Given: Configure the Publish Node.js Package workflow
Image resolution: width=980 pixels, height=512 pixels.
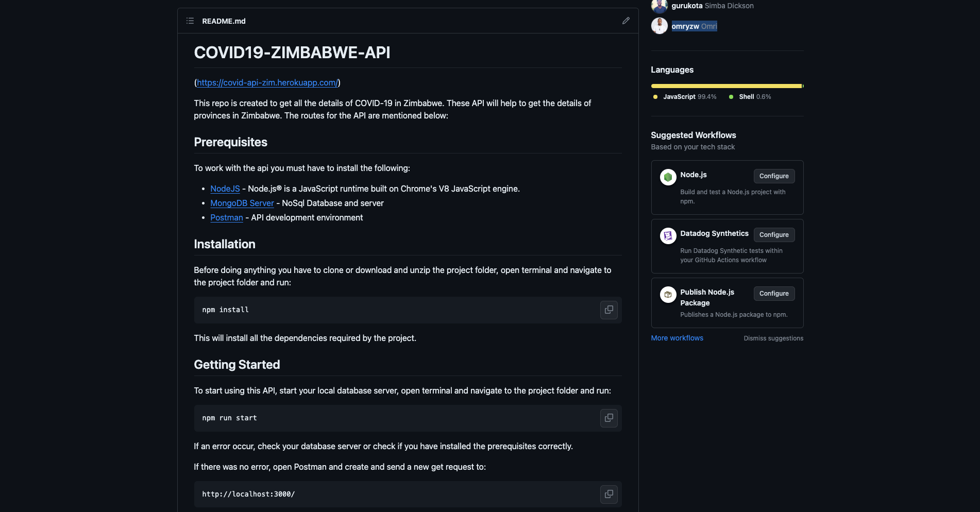Looking at the screenshot, I should [x=774, y=294].
